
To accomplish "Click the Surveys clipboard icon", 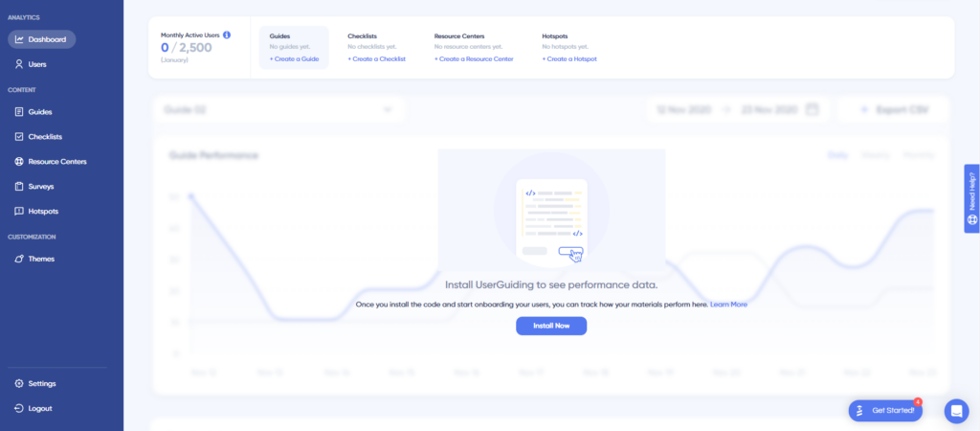I will pyautogui.click(x=19, y=187).
